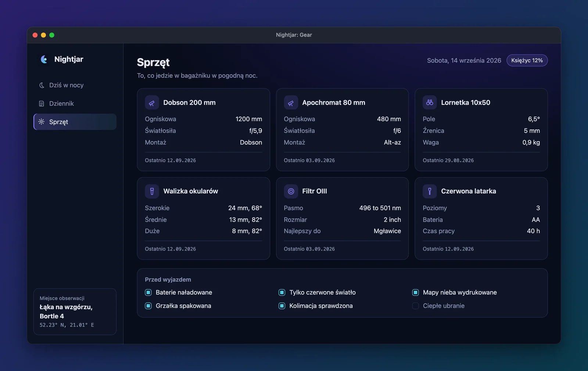Click the Dobson mount value
Viewport: 588px width, 371px height.
pos(251,142)
